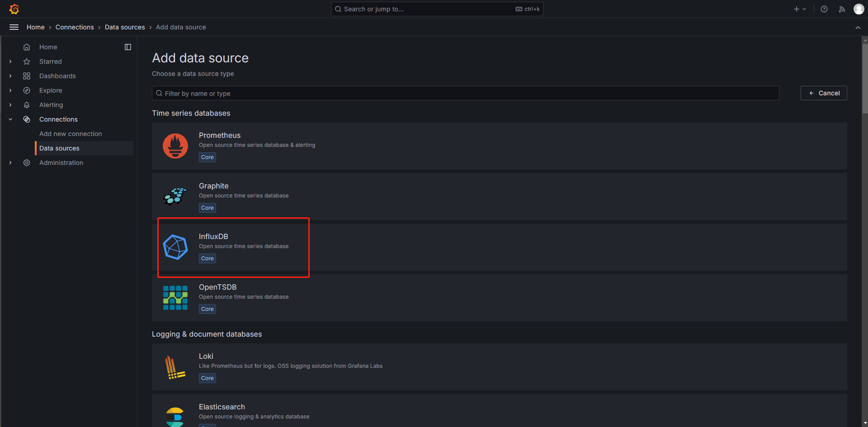The image size is (868, 427).
Task: Click the Starred star icon
Action: tap(27, 61)
